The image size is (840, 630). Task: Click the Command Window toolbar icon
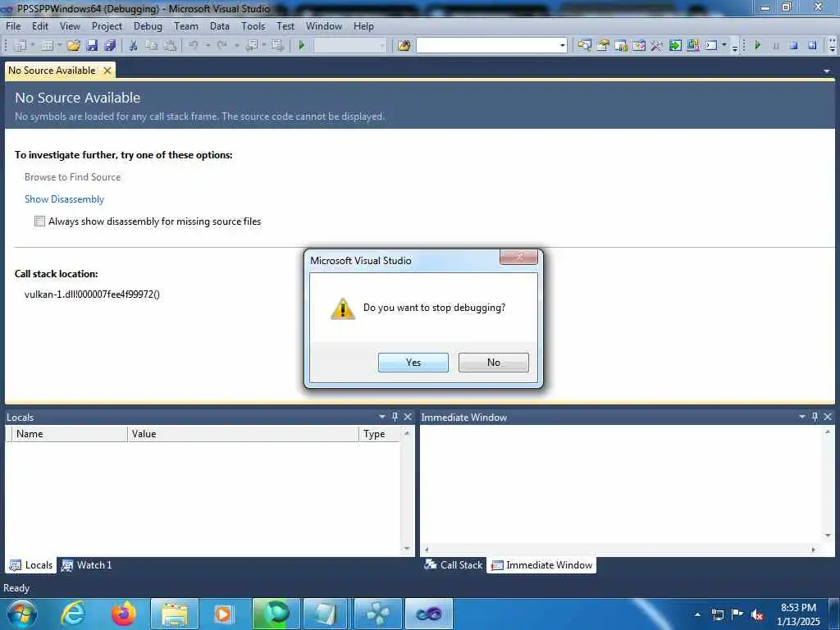(711, 46)
